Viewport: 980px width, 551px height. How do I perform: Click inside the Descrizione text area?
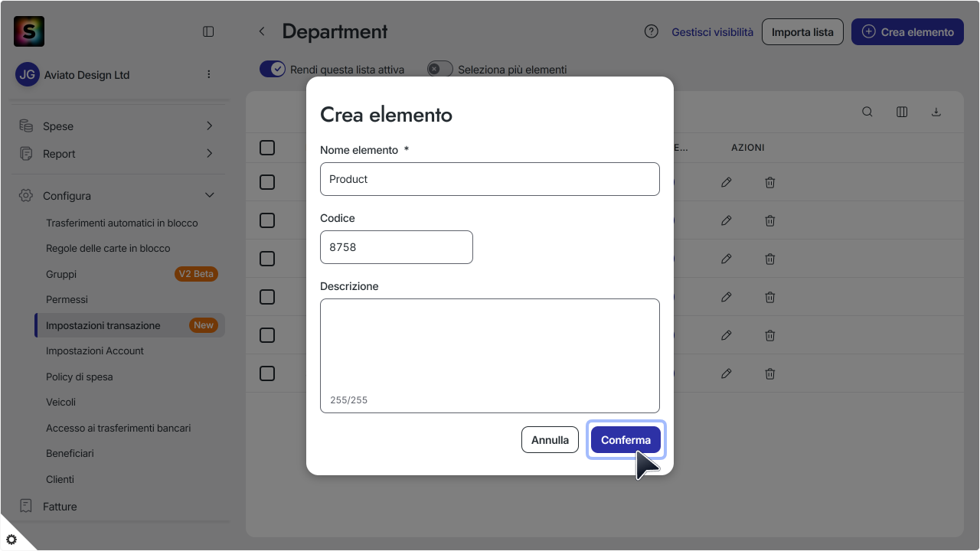point(490,356)
